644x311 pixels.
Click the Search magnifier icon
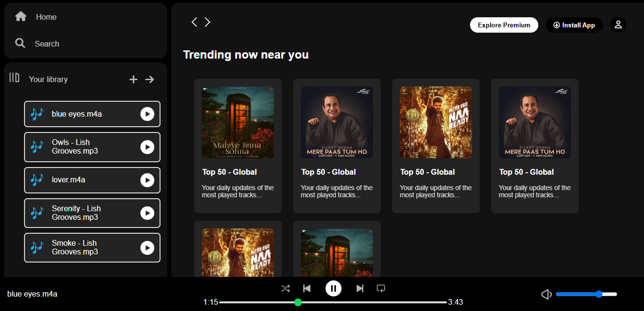pos(20,43)
